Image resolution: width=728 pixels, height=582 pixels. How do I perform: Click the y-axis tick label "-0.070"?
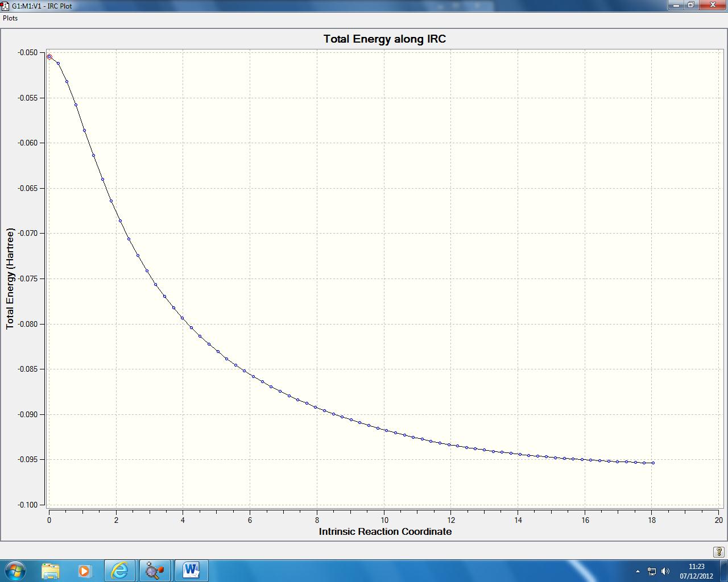coord(27,234)
